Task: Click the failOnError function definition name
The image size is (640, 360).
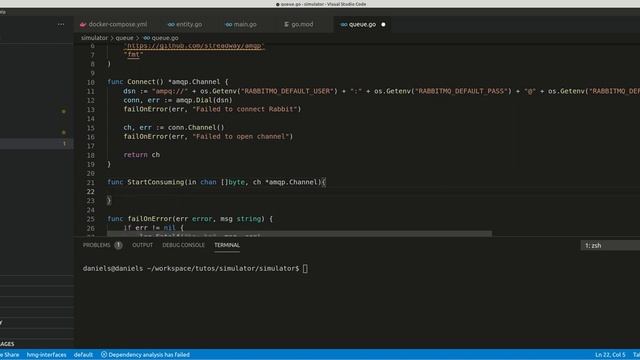Action: (149, 219)
